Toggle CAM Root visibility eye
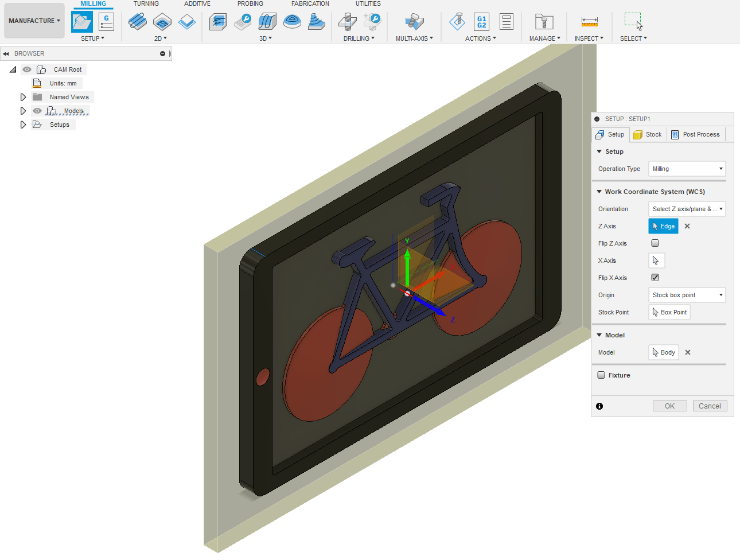Viewport: 740px width, 560px height. 27,69
